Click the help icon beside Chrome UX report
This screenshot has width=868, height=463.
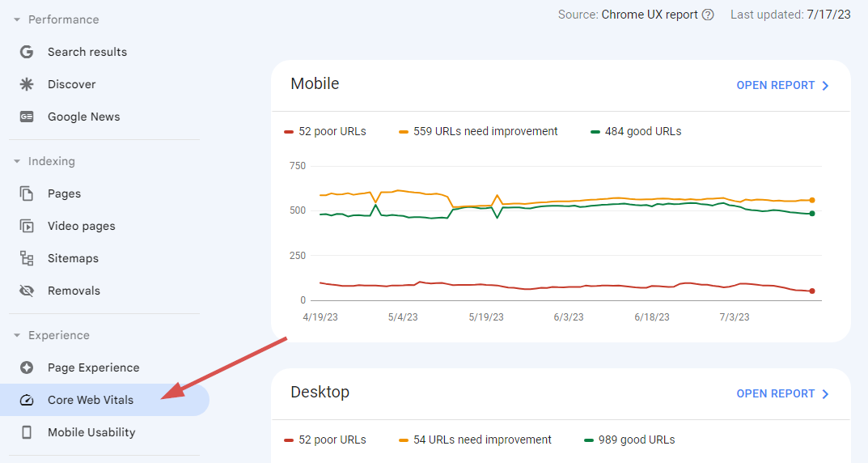tap(708, 15)
